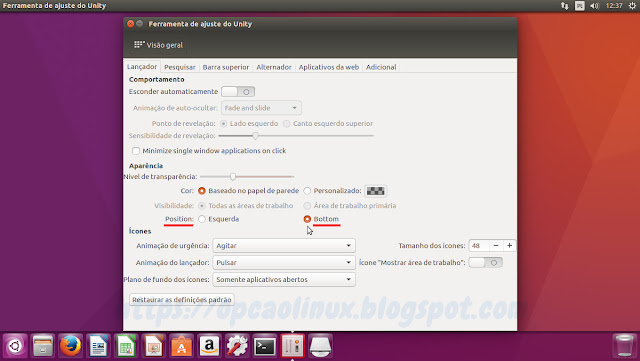Close the Unity Tweak Tool window
The height and width of the screenshot is (361, 640).
tap(131, 24)
